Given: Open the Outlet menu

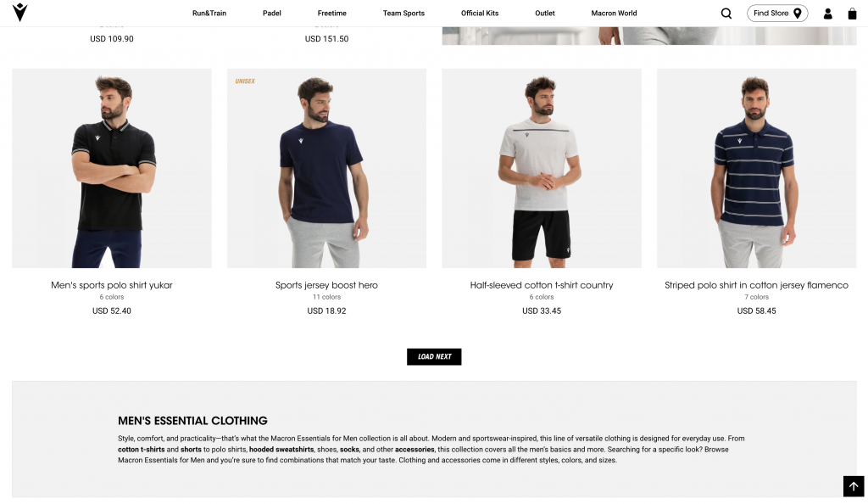Looking at the screenshot, I should coord(545,14).
